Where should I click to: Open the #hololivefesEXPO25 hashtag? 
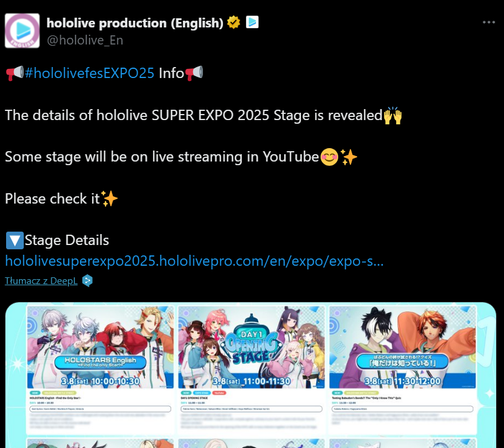coord(90,73)
